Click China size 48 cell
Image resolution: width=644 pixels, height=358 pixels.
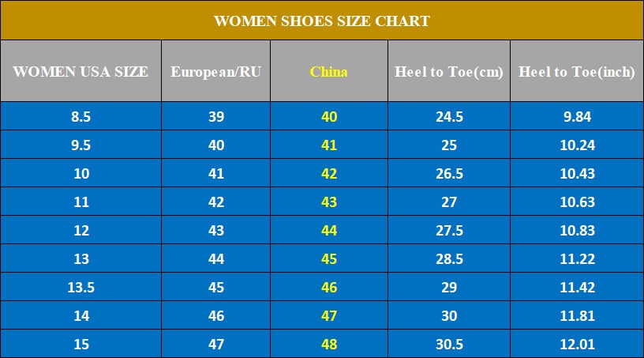coord(329,344)
